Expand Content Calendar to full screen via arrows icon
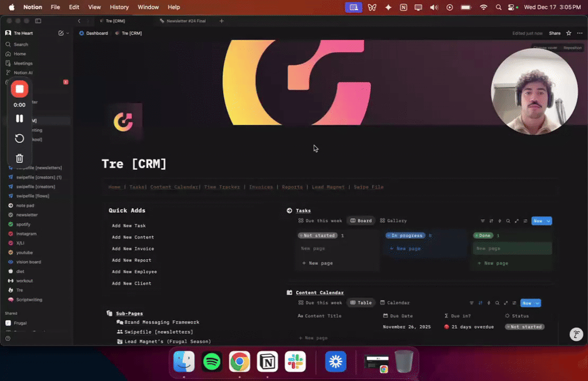The image size is (588, 381). click(506, 302)
